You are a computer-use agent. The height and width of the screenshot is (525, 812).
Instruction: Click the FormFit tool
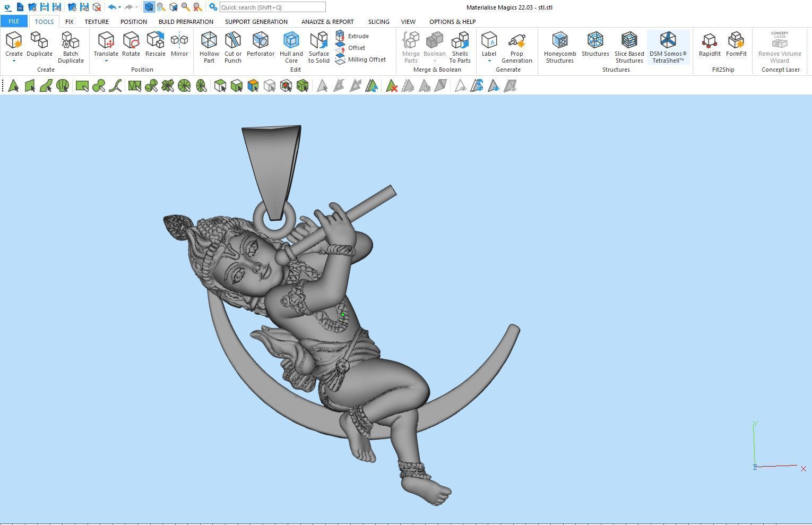[736, 44]
